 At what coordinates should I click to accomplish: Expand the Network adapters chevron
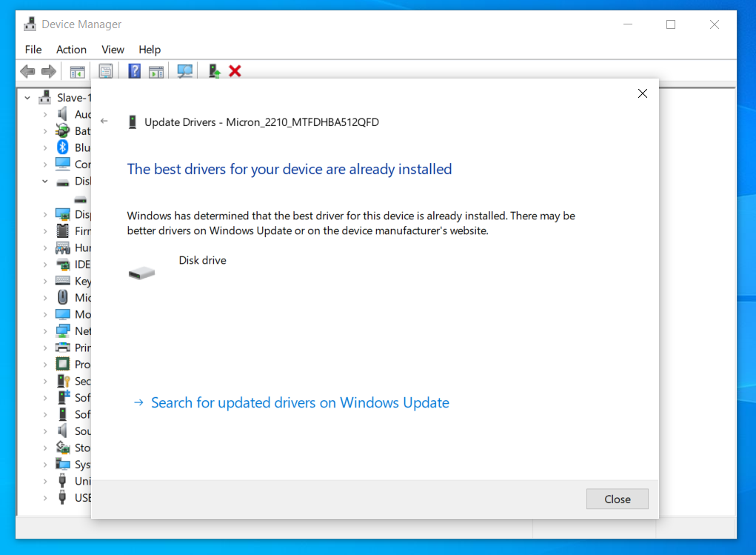tap(45, 331)
